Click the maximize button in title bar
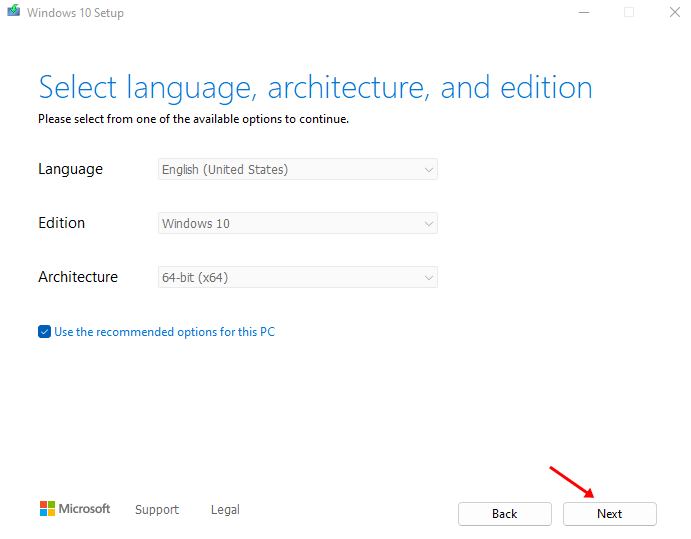The height and width of the screenshot is (539, 691). pyautogui.click(x=629, y=13)
